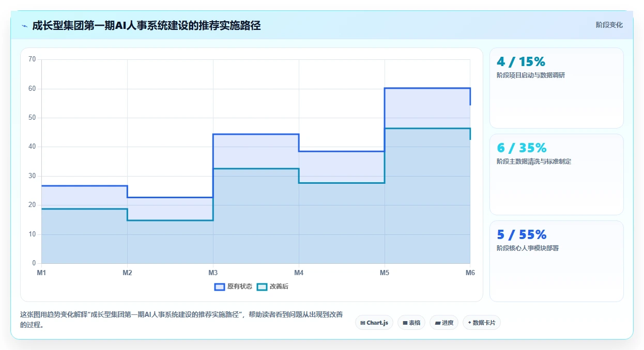Image resolution: width=644 pixels, height=350 pixels.
Task: Open the 6 / 35% data cleansing card
Action: tap(557, 174)
